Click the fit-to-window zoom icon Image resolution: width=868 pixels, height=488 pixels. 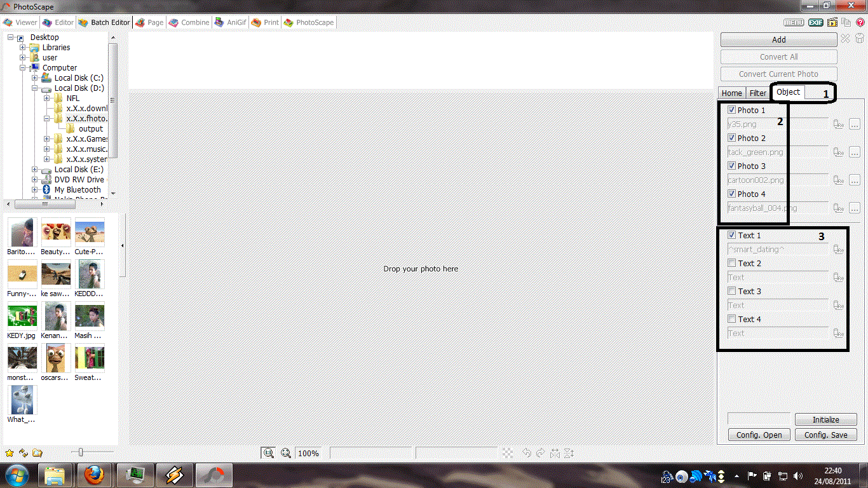pos(286,453)
